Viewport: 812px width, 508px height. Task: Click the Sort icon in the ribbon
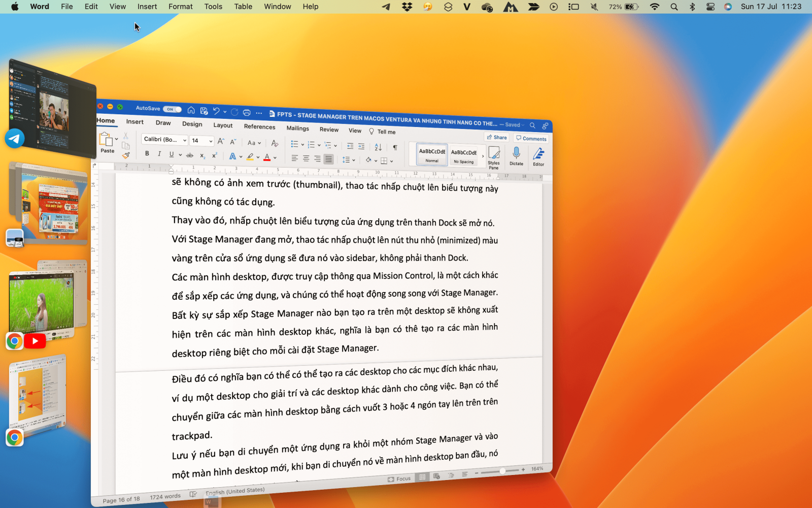point(378,147)
